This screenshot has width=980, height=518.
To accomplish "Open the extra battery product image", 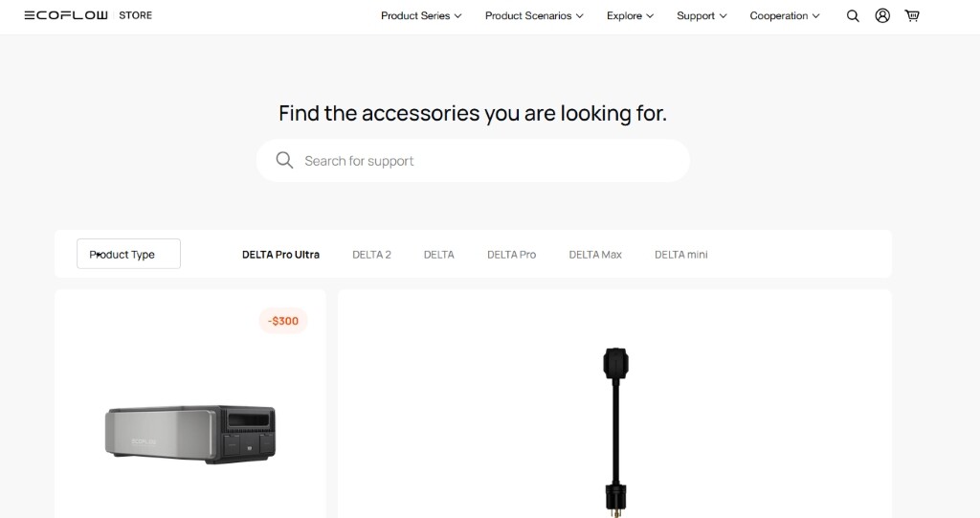I will tap(190, 434).
